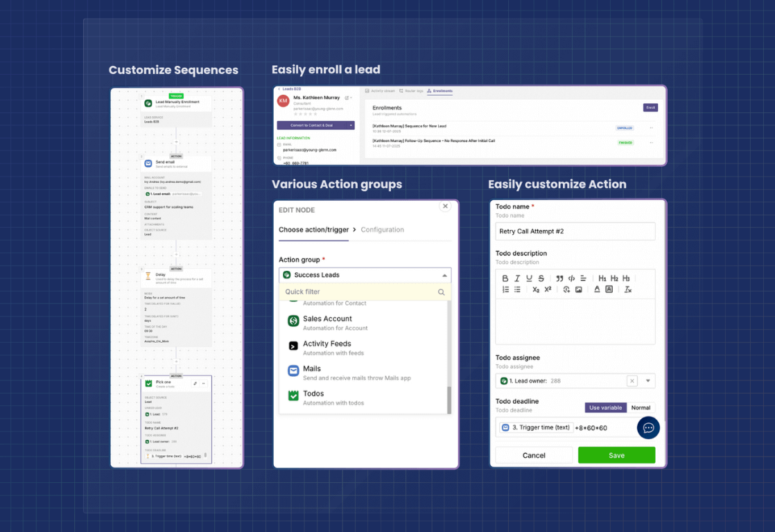Select Todos from the action group list
This screenshot has width=775, height=532.
pos(313,394)
